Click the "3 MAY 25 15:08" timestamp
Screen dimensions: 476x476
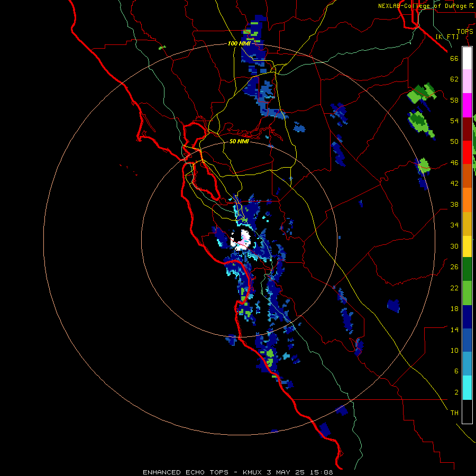click(x=300, y=472)
